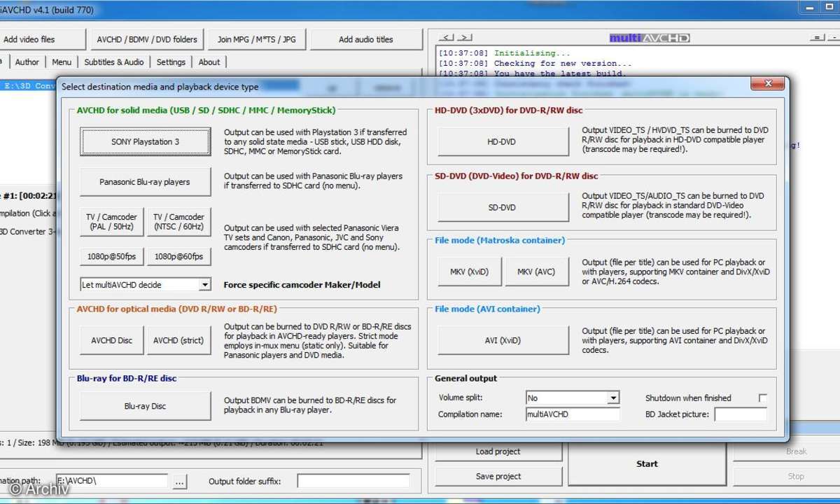Choose MKV (AVC) file mode

tap(537, 272)
